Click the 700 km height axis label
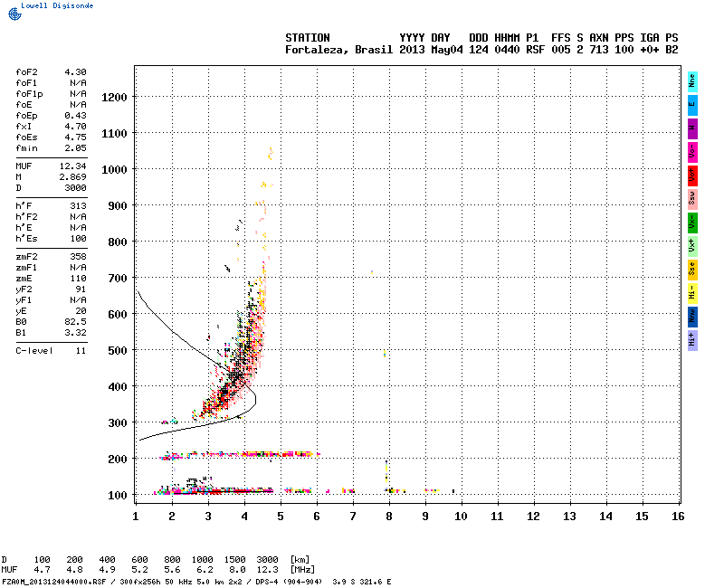The height and width of the screenshot is (588, 724). coord(118,279)
